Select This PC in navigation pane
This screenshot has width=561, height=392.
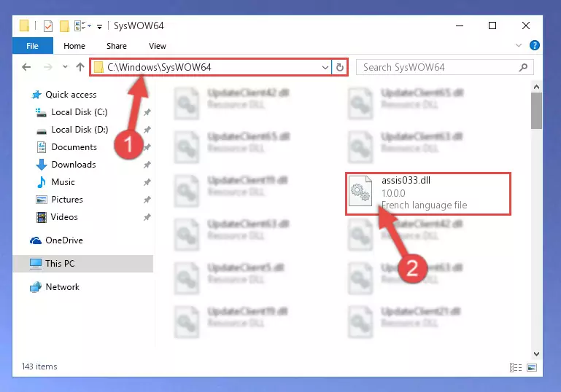(82, 264)
